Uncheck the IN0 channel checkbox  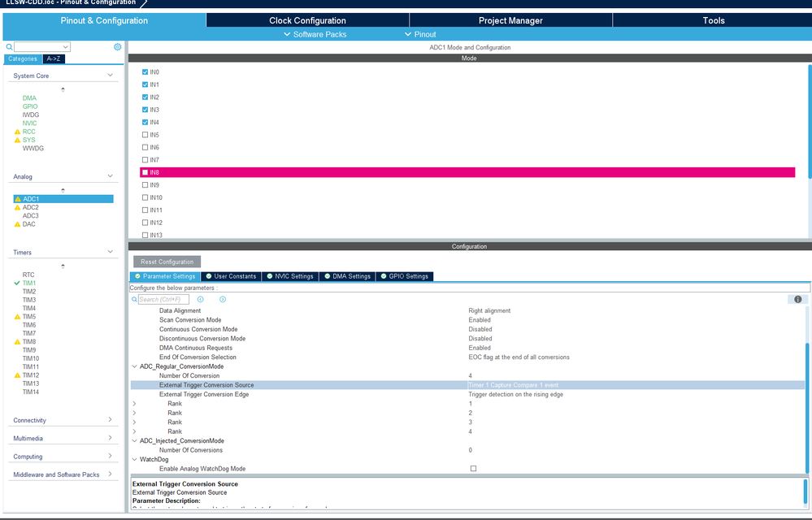point(145,72)
